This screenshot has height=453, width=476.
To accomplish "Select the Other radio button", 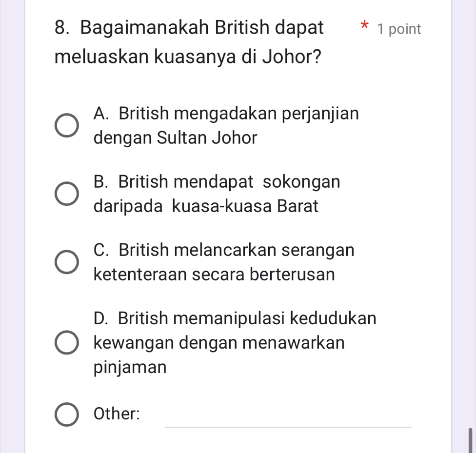I will click(66, 414).
